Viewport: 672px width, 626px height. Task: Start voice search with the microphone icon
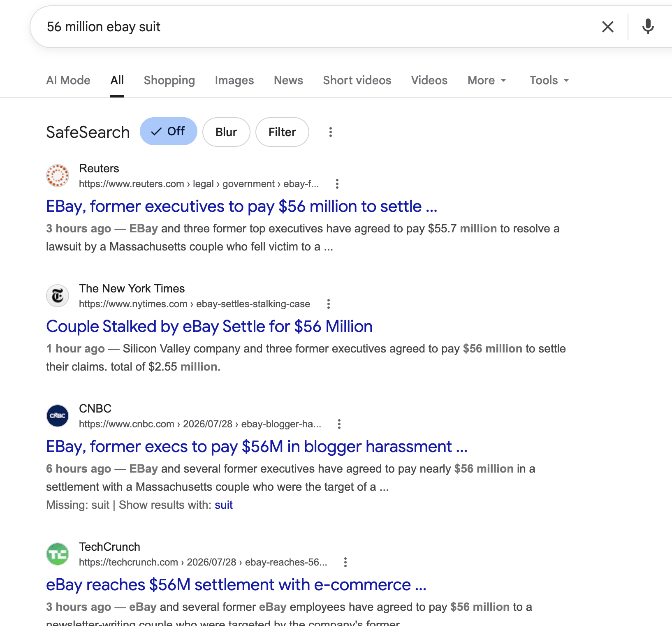(x=648, y=27)
